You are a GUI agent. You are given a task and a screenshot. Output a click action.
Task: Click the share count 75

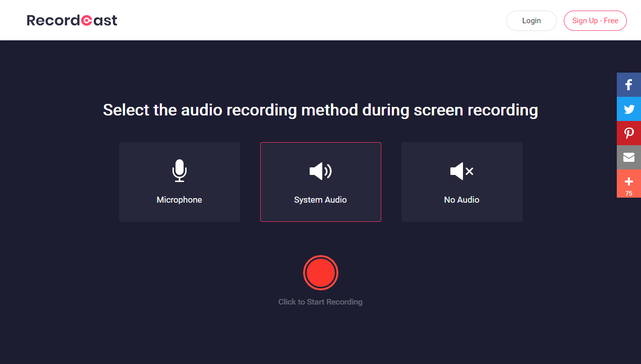click(x=629, y=194)
